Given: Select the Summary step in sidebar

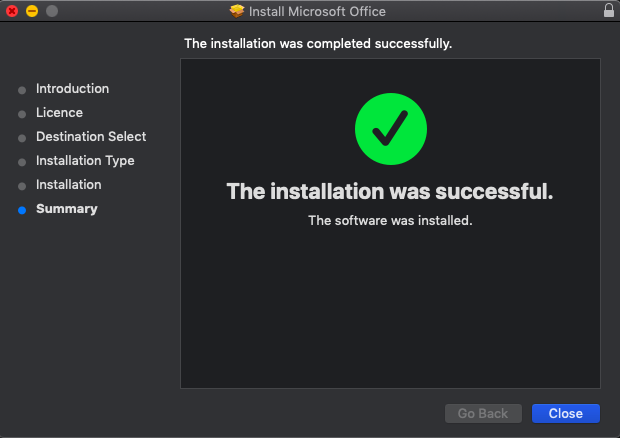Looking at the screenshot, I should coord(66,209).
